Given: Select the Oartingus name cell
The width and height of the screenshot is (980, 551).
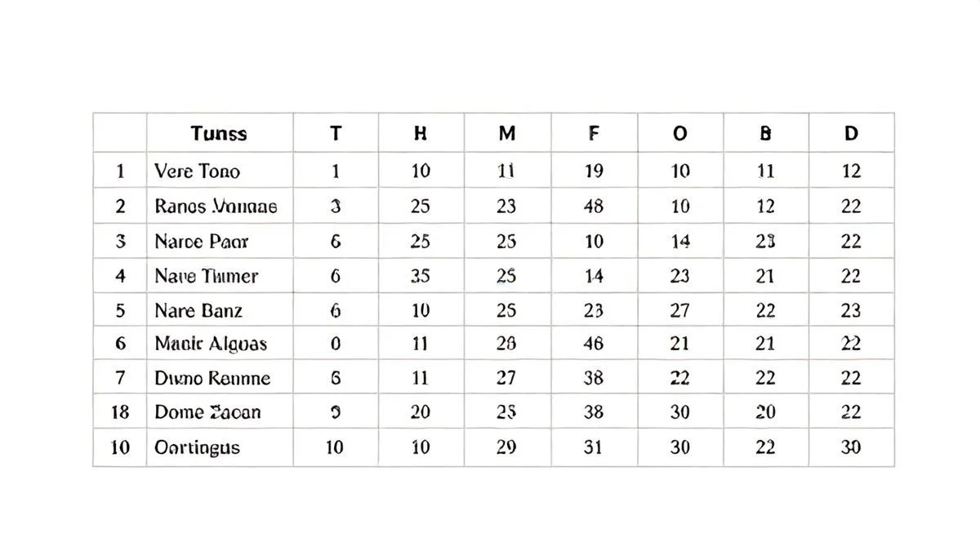Looking at the screenshot, I should click(x=198, y=447).
